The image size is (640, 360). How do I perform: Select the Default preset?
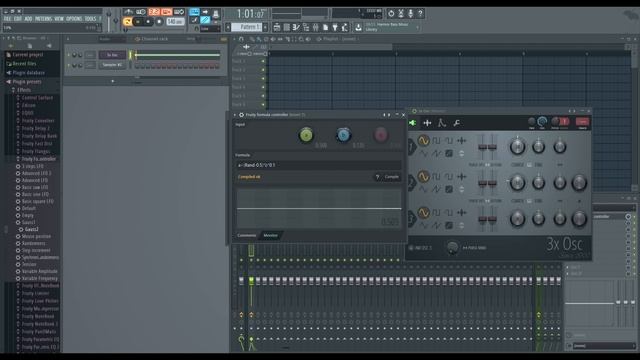(29, 208)
